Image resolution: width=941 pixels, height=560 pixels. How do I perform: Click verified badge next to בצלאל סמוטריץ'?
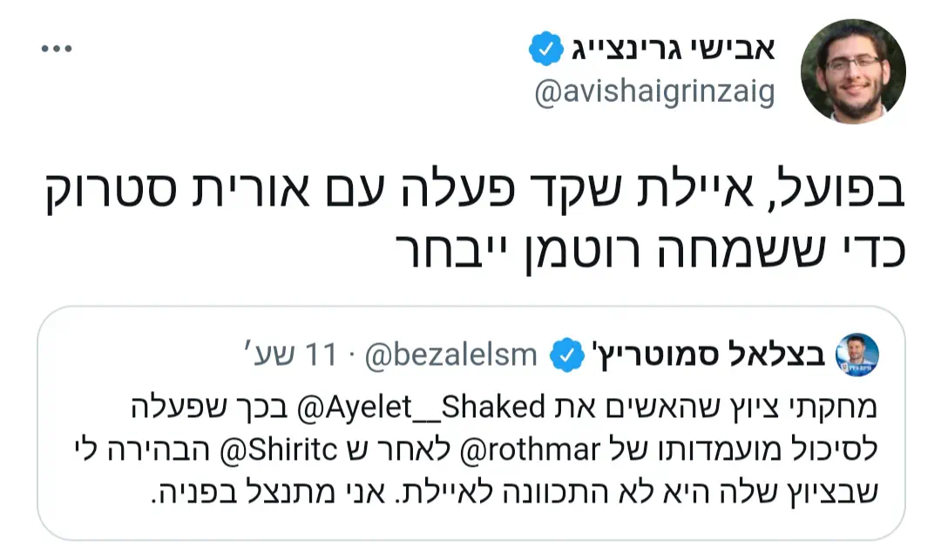pyautogui.click(x=567, y=354)
